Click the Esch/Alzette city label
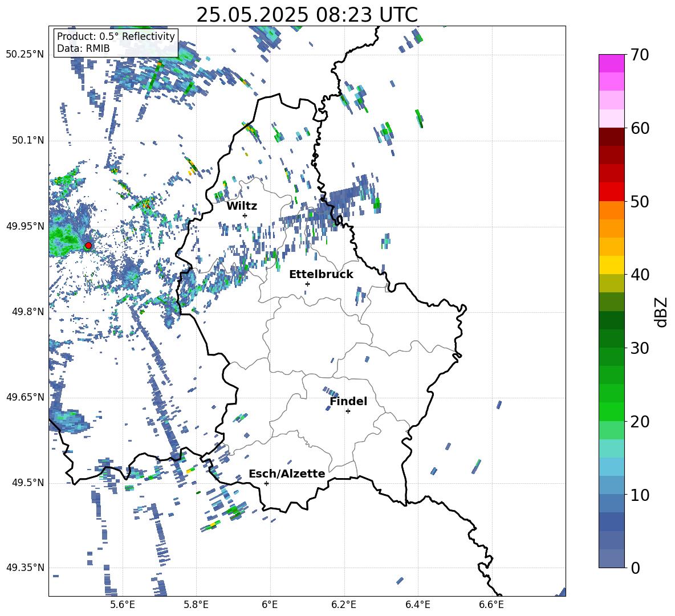Screen dimensions: 675x616 [287, 474]
